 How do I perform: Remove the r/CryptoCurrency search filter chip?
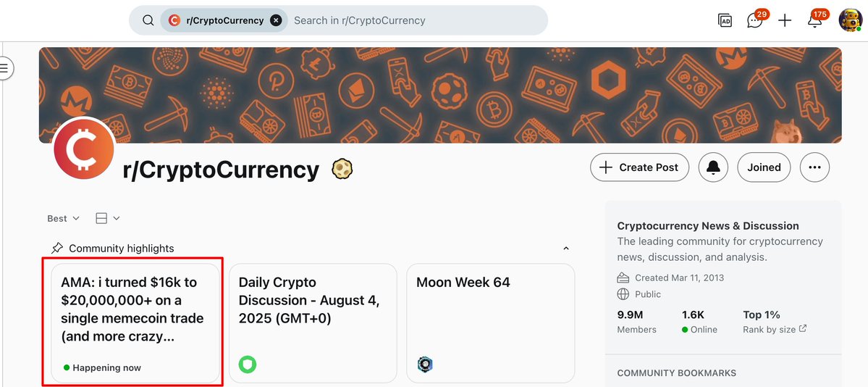click(277, 20)
